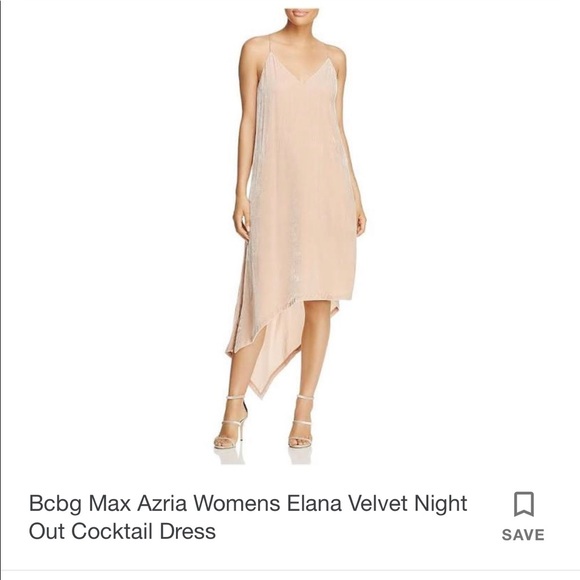The width and height of the screenshot is (580, 580).
Task: Open the Bcbg Max Azria listing title
Action: (248, 517)
